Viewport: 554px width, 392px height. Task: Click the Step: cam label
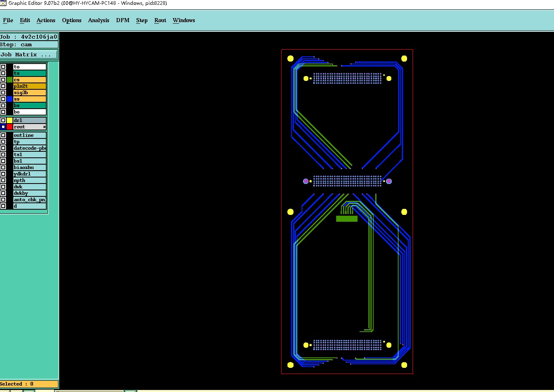[x=29, y=45]
